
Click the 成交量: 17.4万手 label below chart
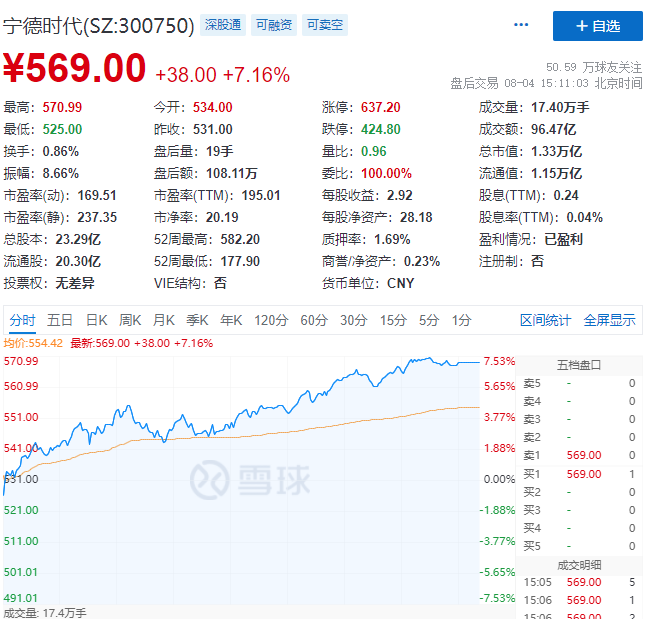(x=45, y=613)
